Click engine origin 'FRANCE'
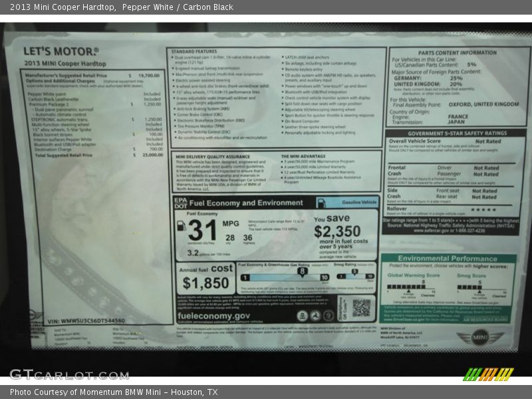 tap(458, 116)
